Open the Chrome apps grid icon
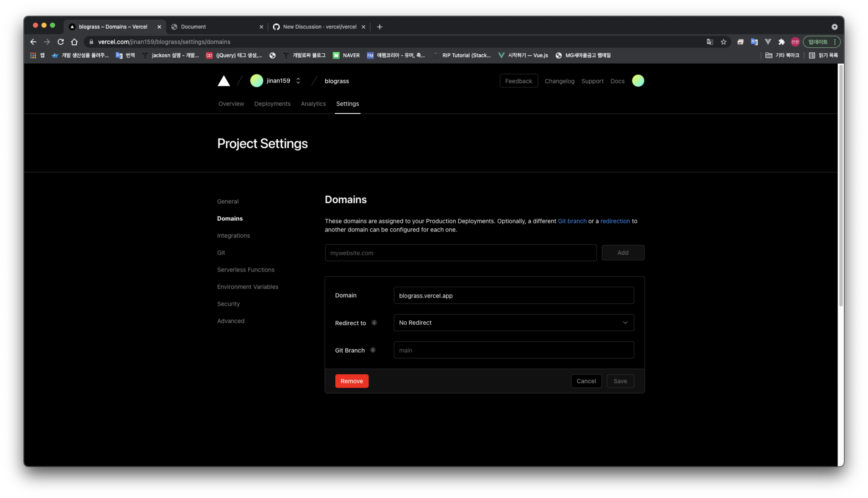The height and width of the screenshot is (498, 868). [x=33, y=55]
